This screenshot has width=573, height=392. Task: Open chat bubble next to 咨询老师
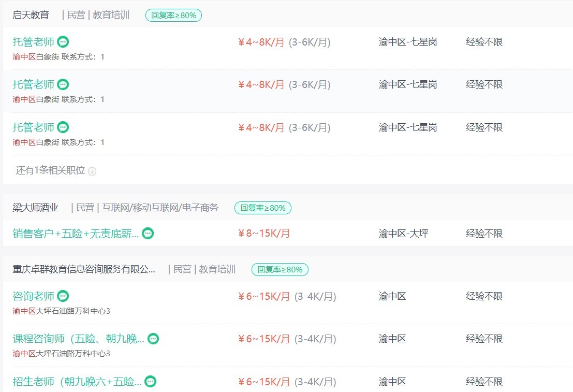coord(63,296)
